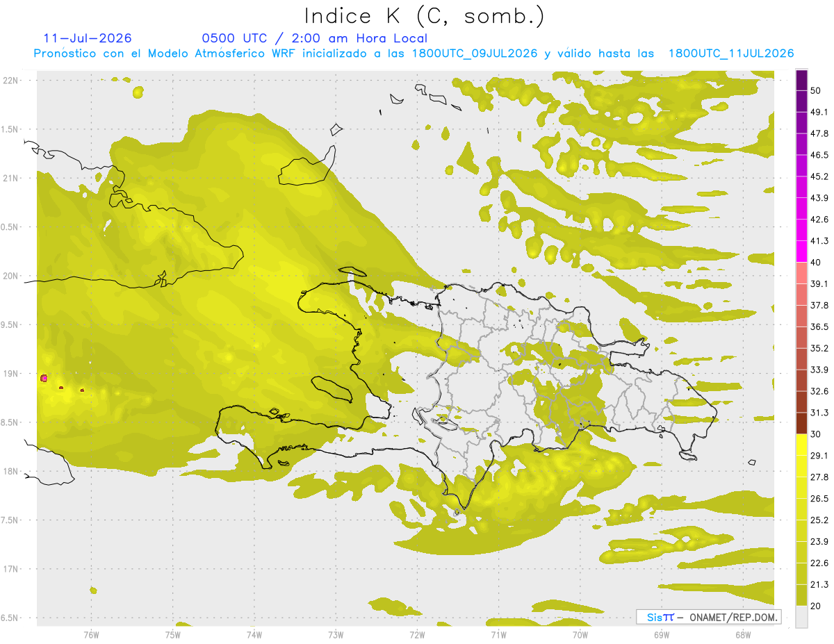Click the "71W" longitude label
834x644 pixels.
click(x=498, y=635)
